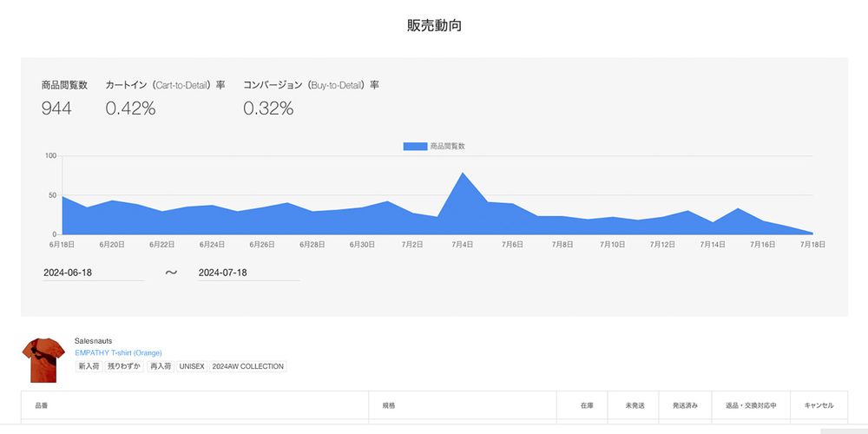Screen dimensions: 868x434
Task: Click the 品番 column header
Action: [42, 405]
